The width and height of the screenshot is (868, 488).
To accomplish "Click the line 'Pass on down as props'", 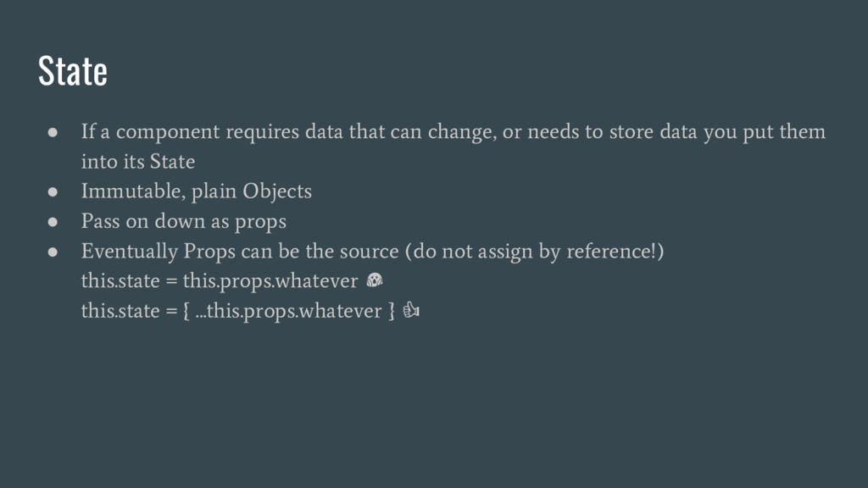I will click(x=184, y=222).
